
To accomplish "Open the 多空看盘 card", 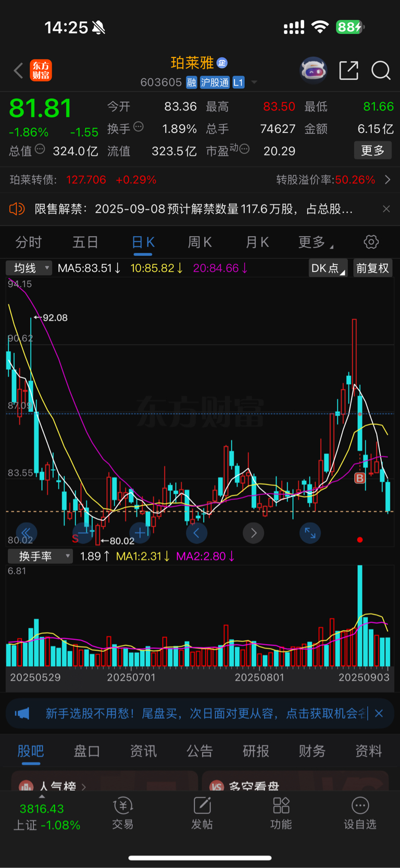I will coord(295,781).
